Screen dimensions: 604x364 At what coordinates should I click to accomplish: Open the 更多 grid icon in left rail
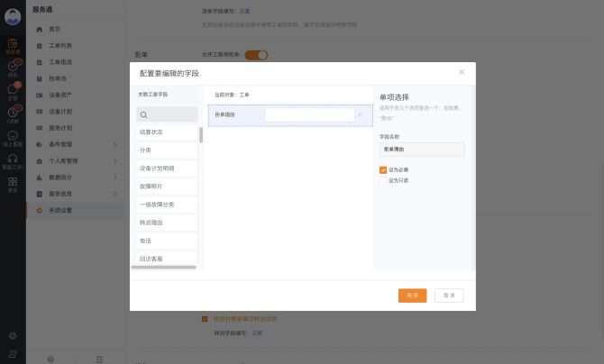click(x=13, y=183)
